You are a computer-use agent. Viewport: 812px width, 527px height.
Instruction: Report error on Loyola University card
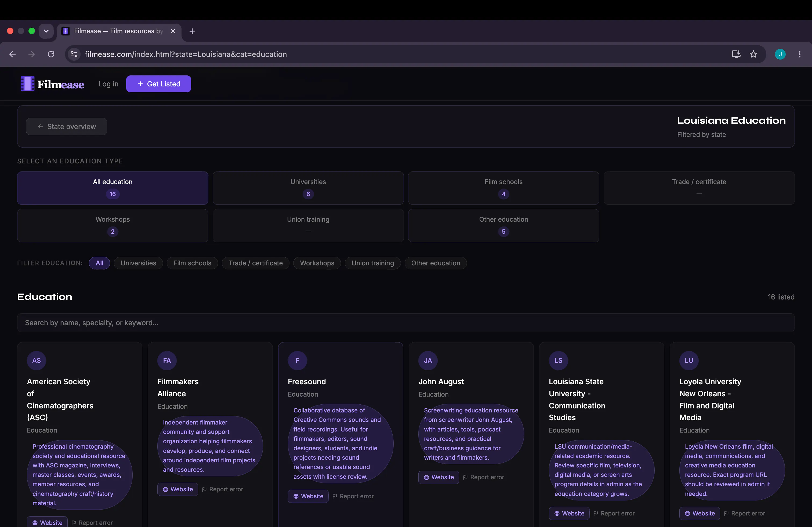pyautogui.click(x=744, y=513)
